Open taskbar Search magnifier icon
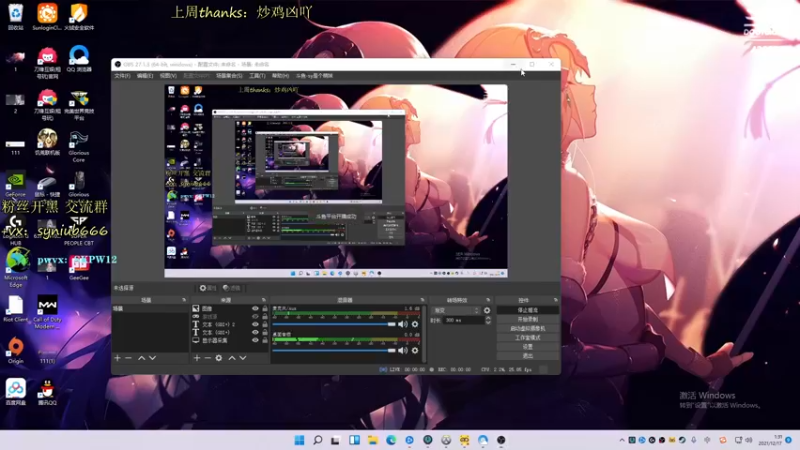800x450 pixels. pos(317,440)
